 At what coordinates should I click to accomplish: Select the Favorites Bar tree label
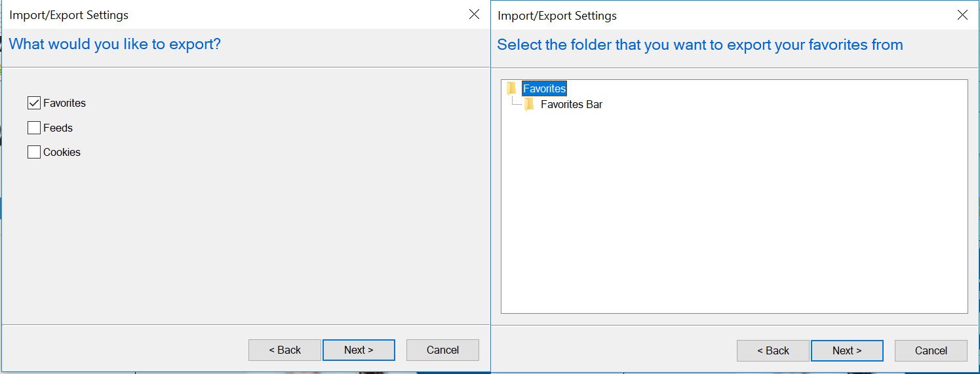[x=571, y=105]
